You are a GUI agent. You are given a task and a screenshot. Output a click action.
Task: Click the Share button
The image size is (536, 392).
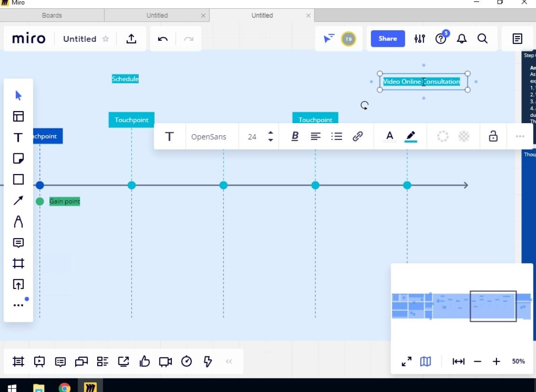coord(388,38)
